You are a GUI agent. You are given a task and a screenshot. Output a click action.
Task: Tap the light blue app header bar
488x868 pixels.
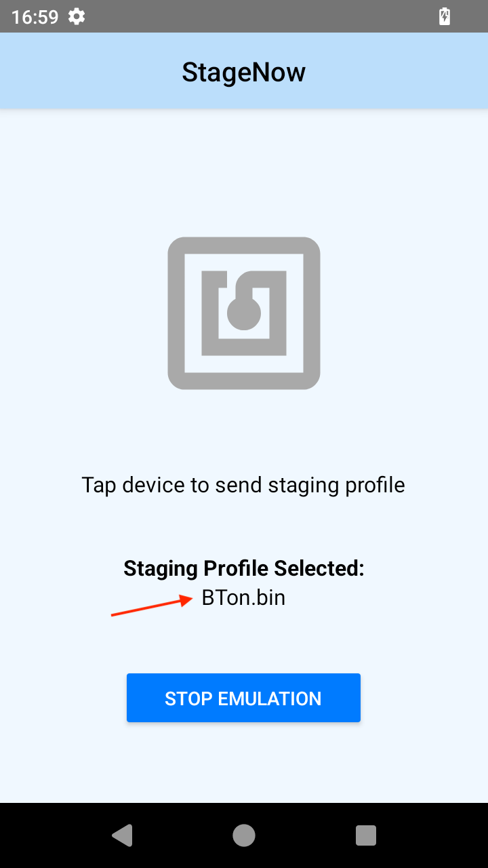[244, 71]
